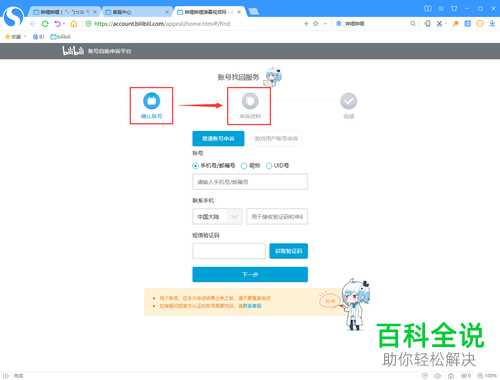Image resolution: width=500 pixels, height=380 pixels.
Task: Open a new tab with the tab-strip button
Action: point(254,12)
